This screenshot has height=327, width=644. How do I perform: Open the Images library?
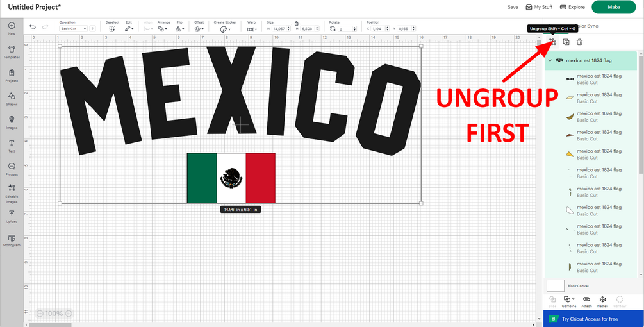(12, 122)
